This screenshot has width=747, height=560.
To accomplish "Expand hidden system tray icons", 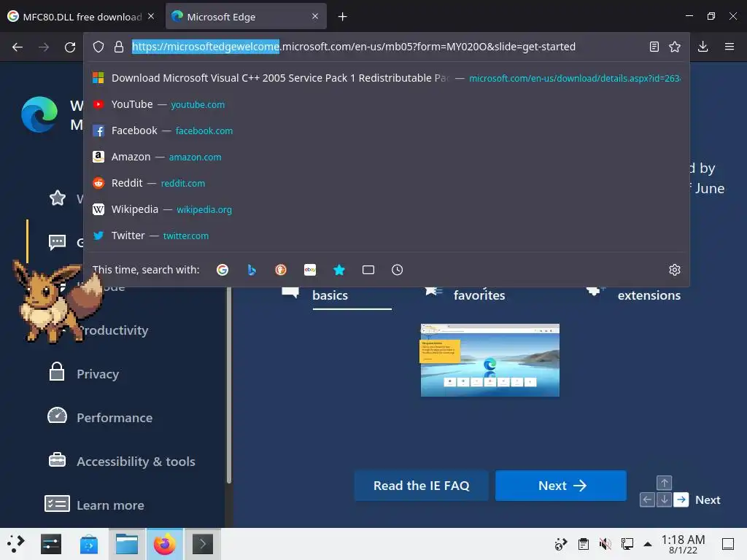I will click(x=648, y=544).
